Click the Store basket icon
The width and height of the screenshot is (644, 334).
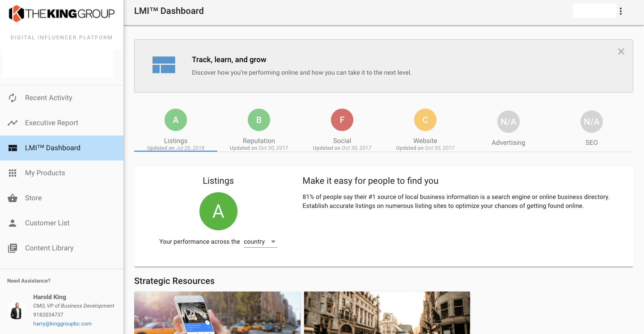coord(13,198)
